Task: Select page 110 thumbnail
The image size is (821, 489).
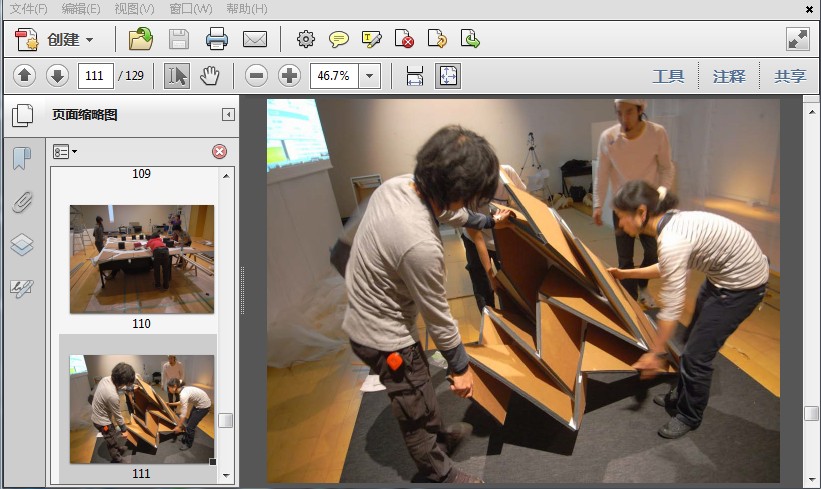Action: (142, 259)
